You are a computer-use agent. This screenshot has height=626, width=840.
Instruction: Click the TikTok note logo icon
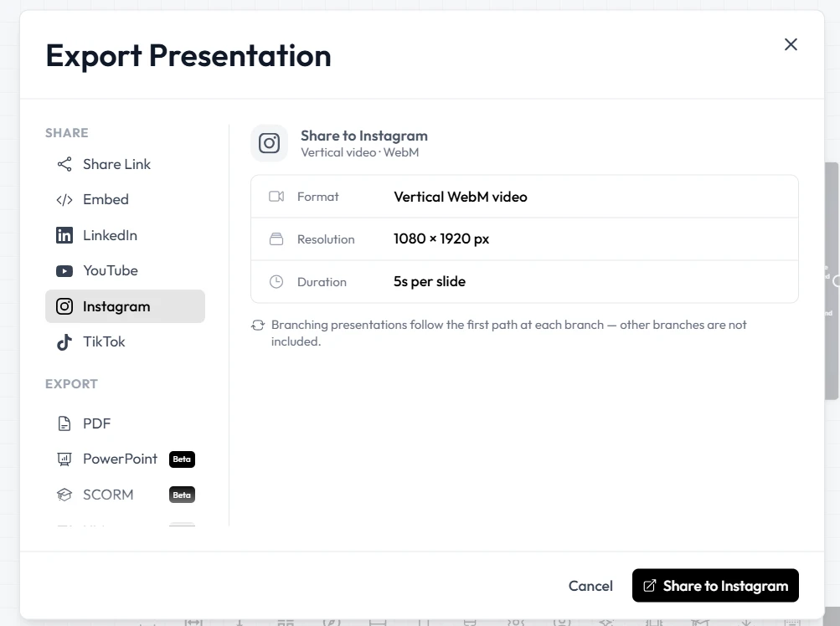click(x=64, y=341)
